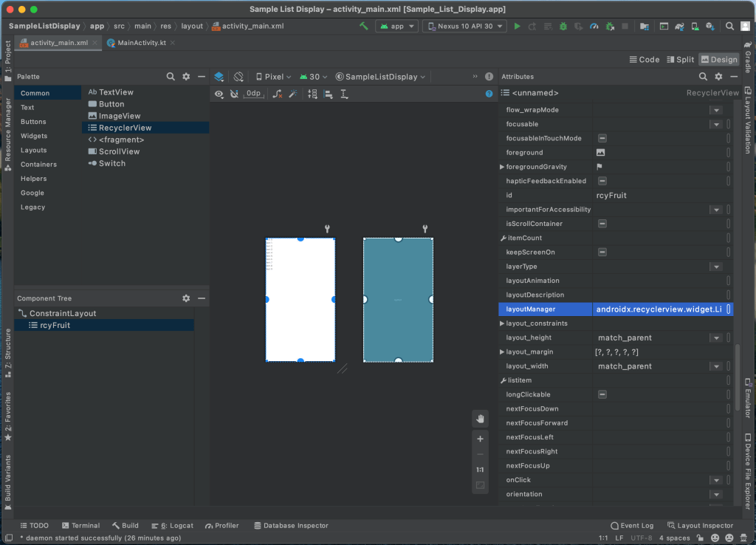Select the Layouts category in Palette
Viewport: 756px width, 545px height.
34,150
